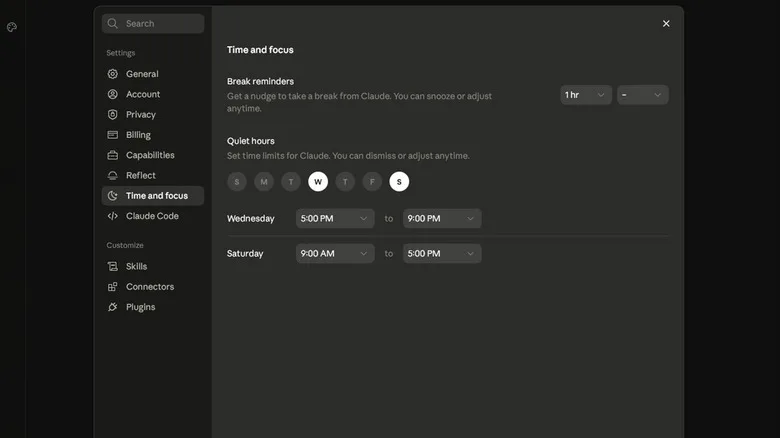Click the 'Get a nudge to take a break' description

[359, 102]
